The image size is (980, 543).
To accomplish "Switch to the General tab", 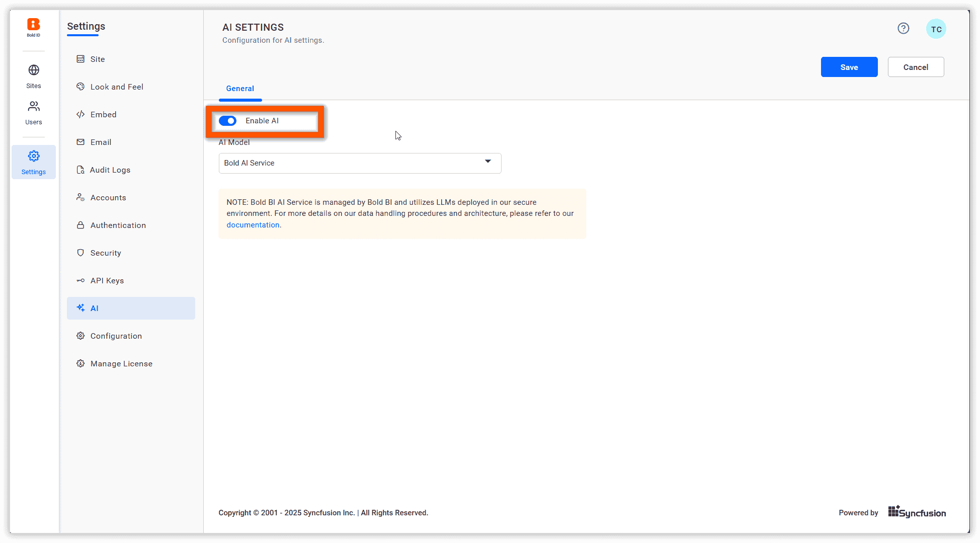I will (240, 89).
